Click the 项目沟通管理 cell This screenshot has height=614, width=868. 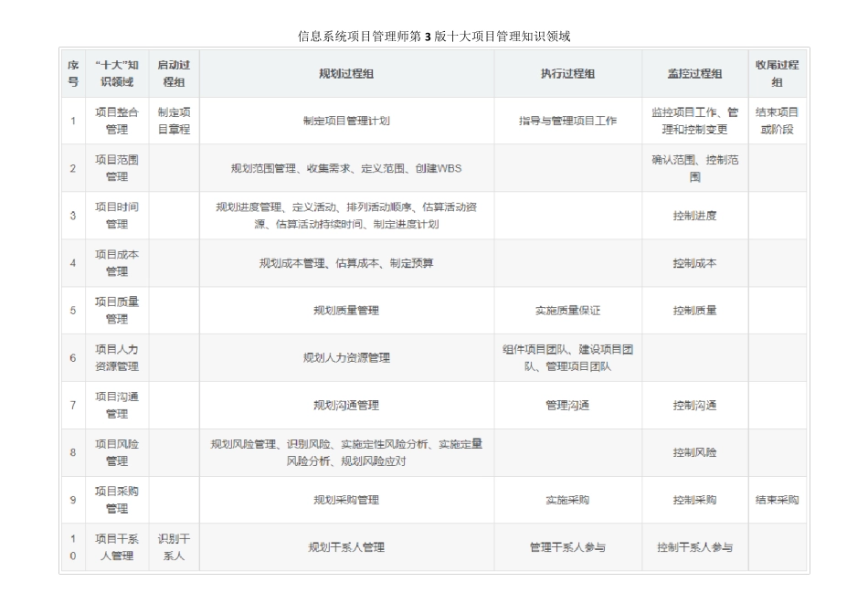coord(117,405)
